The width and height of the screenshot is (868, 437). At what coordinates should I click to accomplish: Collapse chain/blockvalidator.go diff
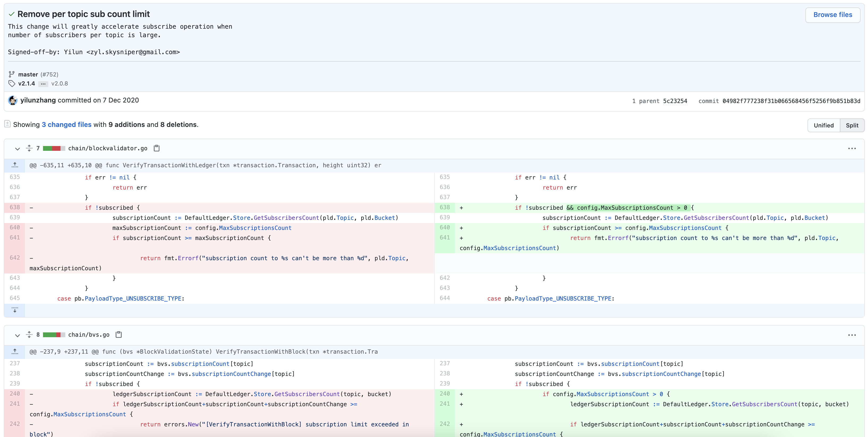[x=18, y=149]
